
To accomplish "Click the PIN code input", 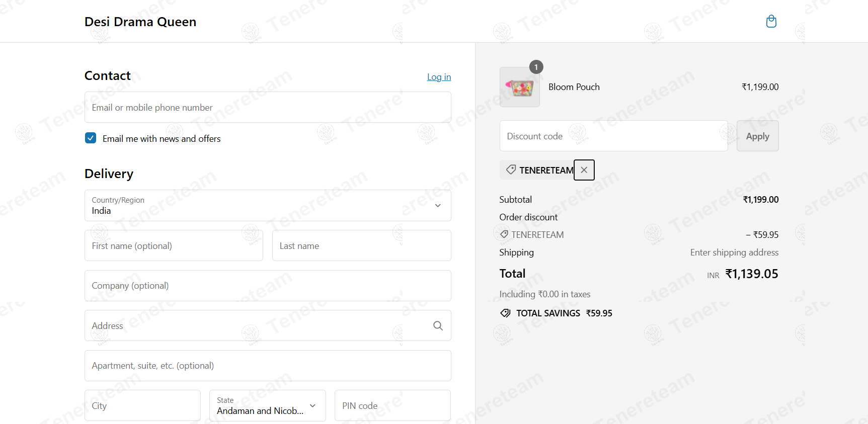I will (x=392, y=405).
